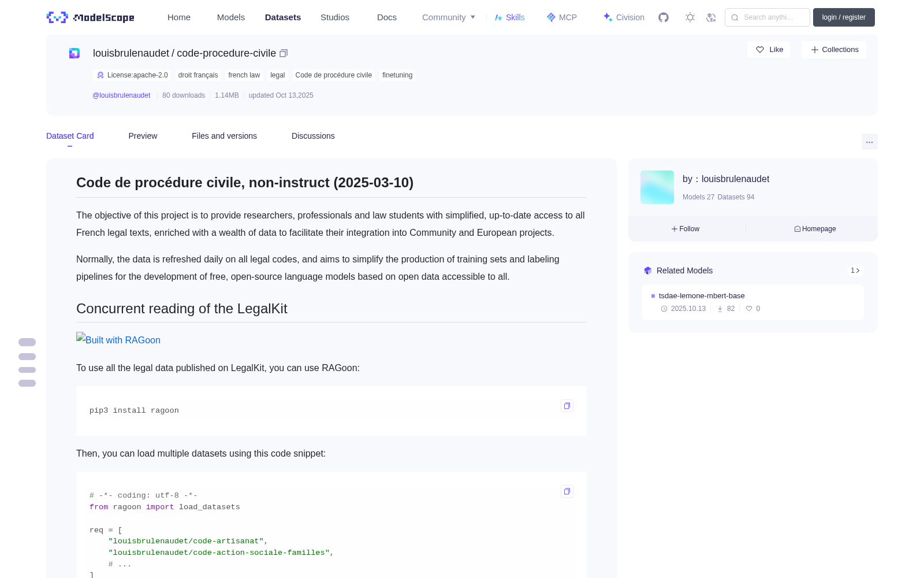Click the login / register button
924x578 pixels.
point(844,17)
